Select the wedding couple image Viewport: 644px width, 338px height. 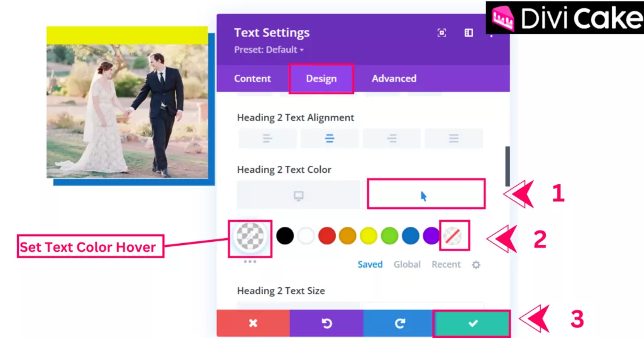coord(127,111)
